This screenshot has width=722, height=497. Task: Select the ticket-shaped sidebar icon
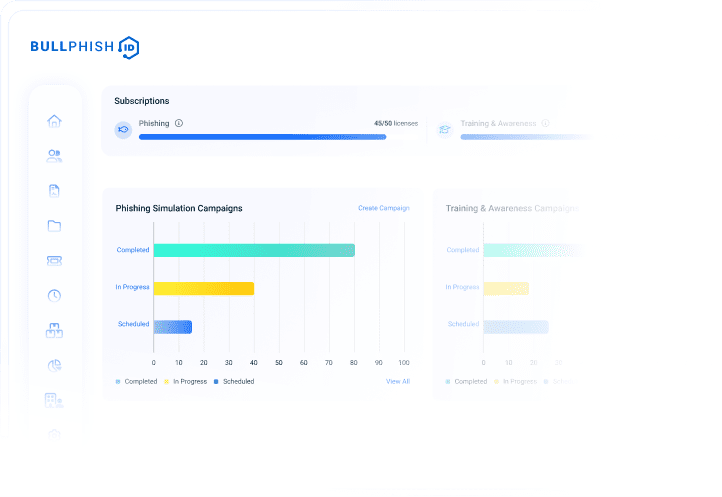pyautogui.click(x=54, y=260)
